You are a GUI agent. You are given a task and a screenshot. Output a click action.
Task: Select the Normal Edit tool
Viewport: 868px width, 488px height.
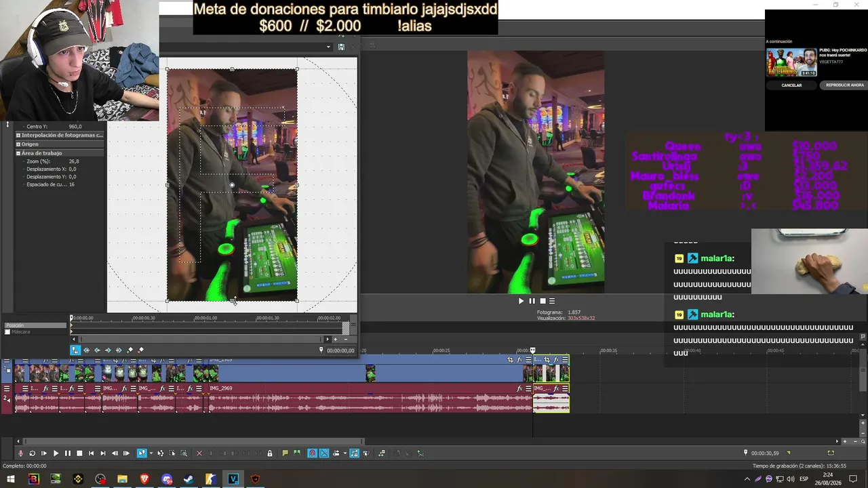click(141, 453)
